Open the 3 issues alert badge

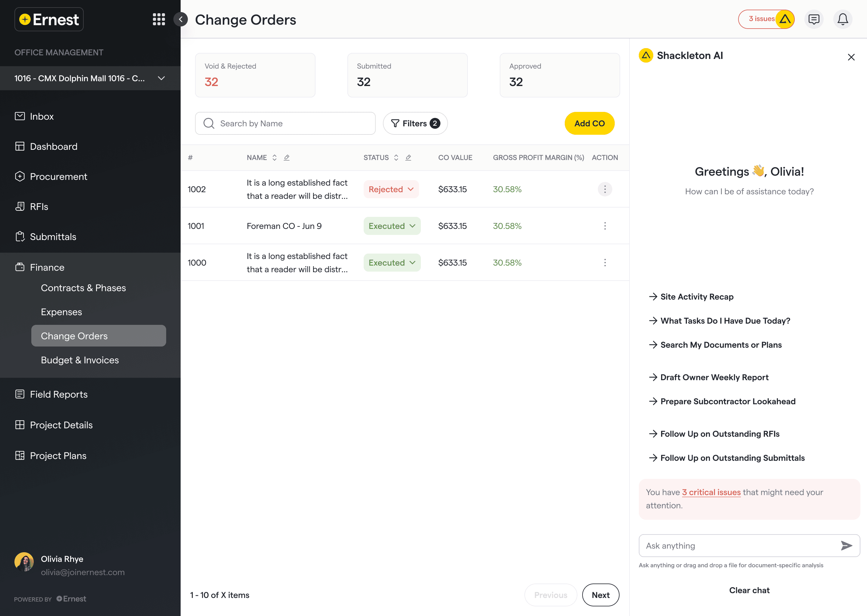coord(766,19)
